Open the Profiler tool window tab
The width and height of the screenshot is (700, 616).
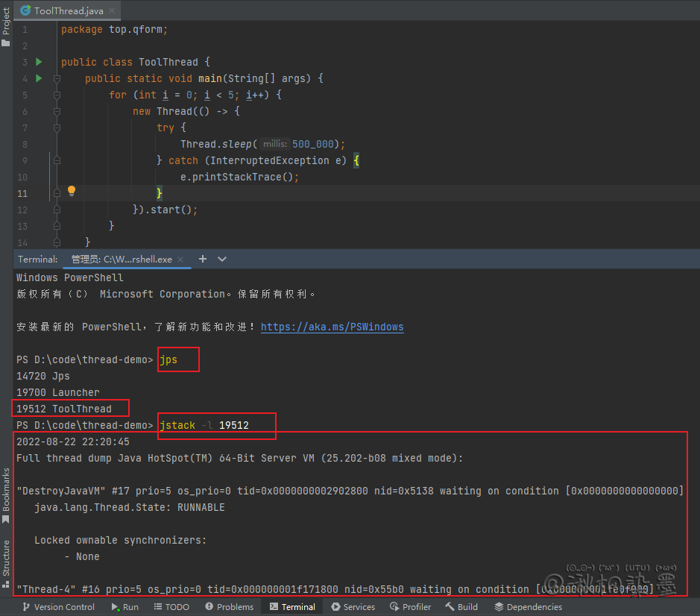coord(410,607)
